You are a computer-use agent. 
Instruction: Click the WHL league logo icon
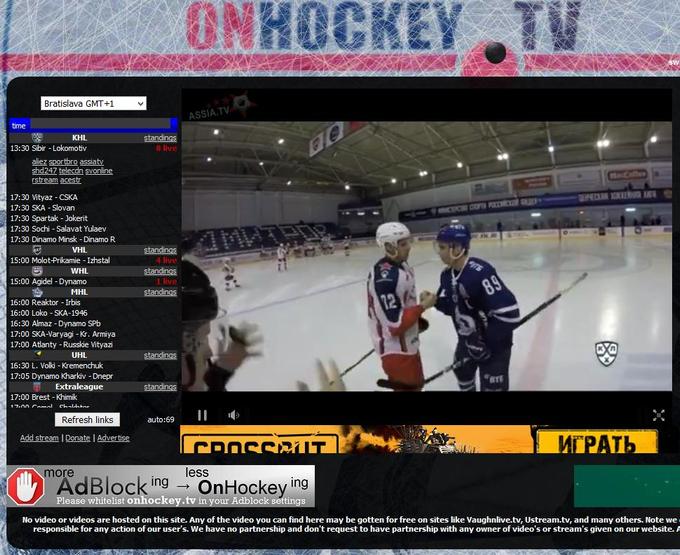coord(37,271)
